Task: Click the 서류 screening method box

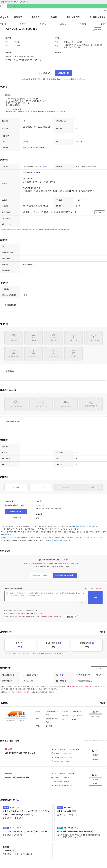Action: 16,487
